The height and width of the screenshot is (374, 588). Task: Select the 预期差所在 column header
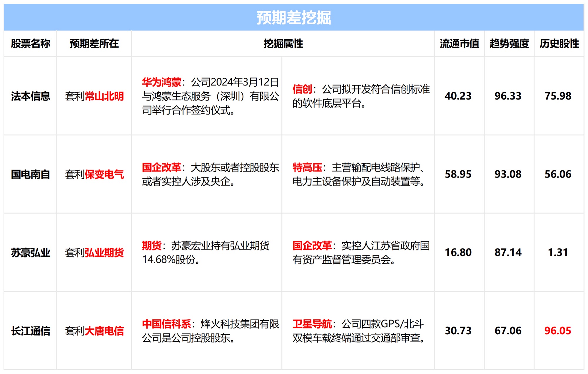(x=94, y=43)
